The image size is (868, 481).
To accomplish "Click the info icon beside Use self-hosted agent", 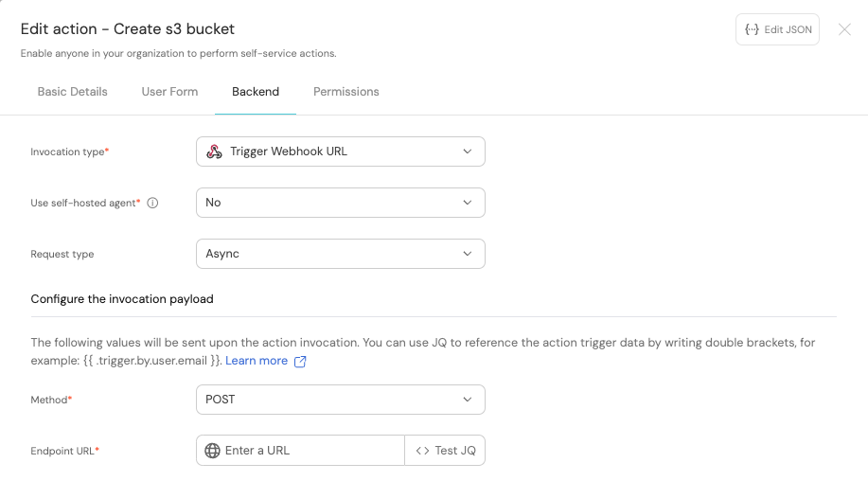I will click(x=152, y=203).
